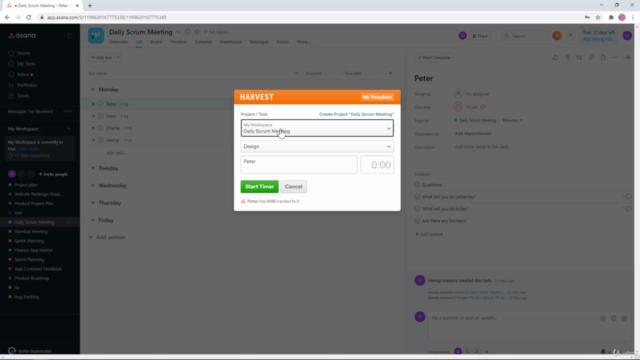Bookmark page with browser star icon

598,17
